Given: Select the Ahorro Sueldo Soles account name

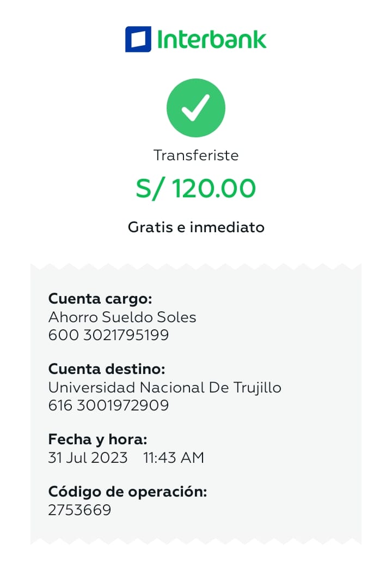Looking at the screenshot, I should click(122, 317).
